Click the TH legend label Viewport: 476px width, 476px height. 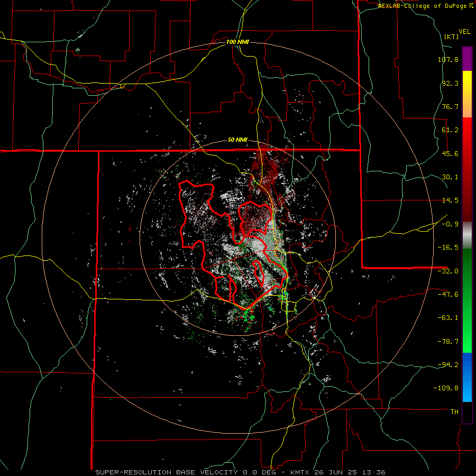point(454,412)
